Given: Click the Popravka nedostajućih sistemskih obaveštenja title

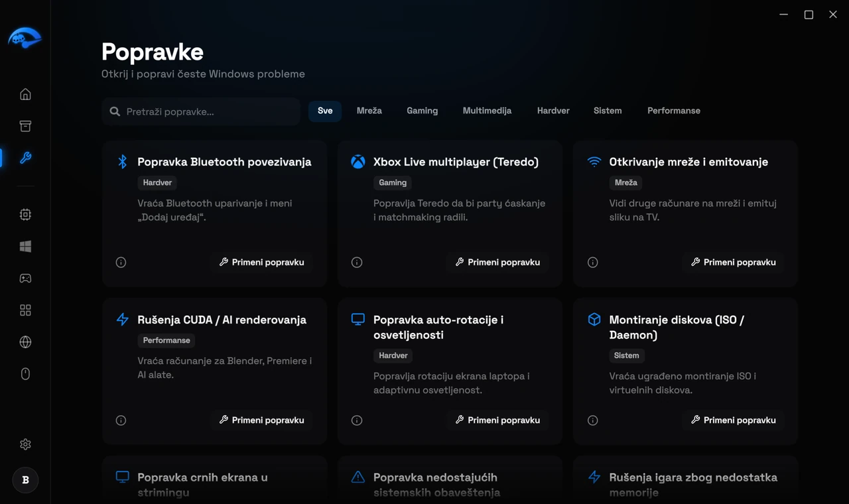Looking at the screenshot, I should tap(436, 485).
